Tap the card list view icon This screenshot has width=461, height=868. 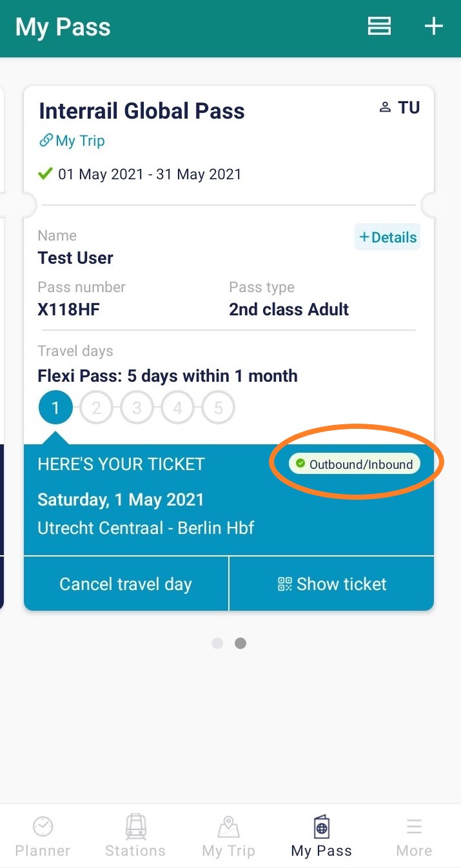379,26
